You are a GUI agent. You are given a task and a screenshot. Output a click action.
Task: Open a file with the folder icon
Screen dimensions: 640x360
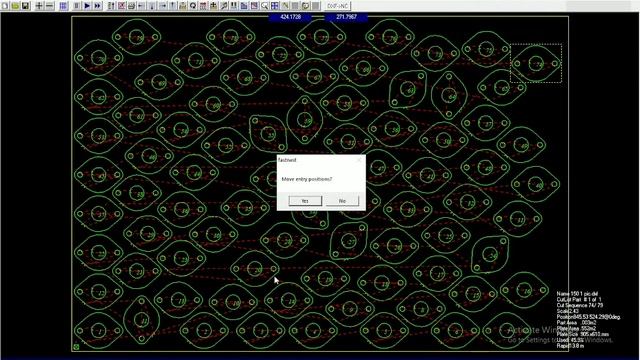(15, 6)
